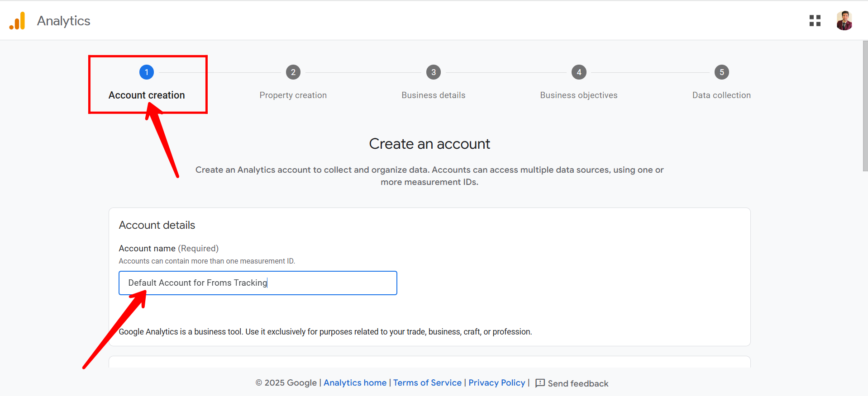Viewport: 868px width, 396px height.
Task: Open the Google apps grid icon
Action: (x=815, y=21)
